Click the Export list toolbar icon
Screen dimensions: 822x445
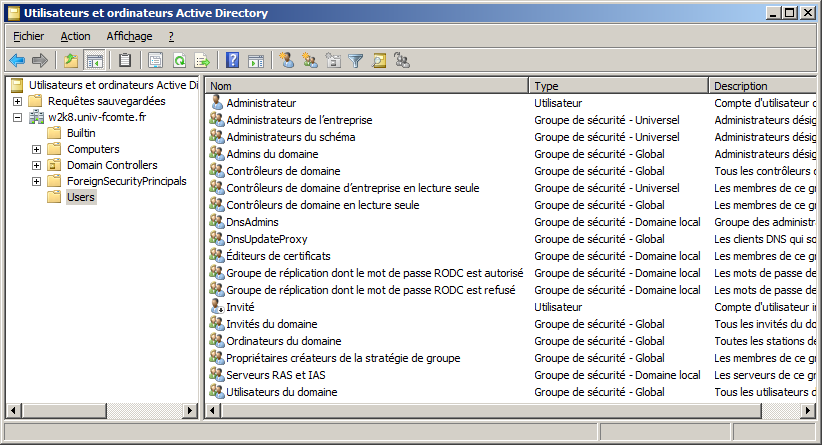(202, 61)
